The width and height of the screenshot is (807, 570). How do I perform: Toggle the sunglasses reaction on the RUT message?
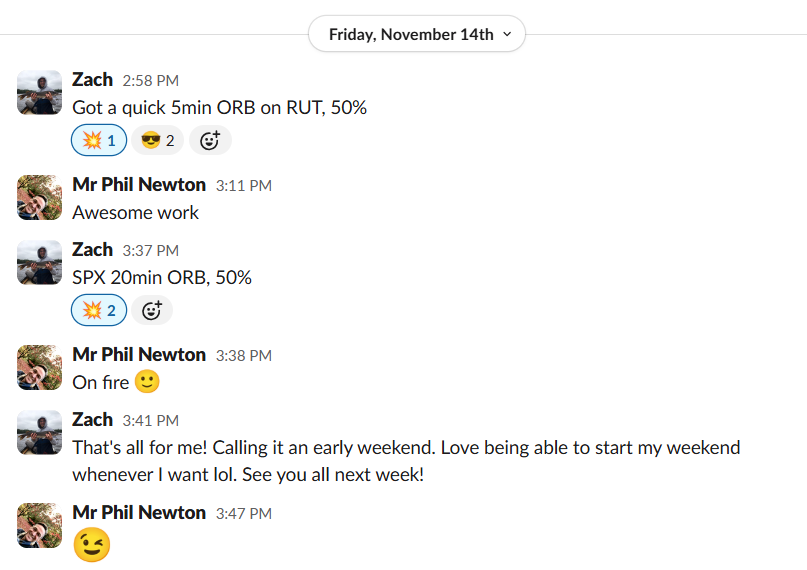point(157,141)
